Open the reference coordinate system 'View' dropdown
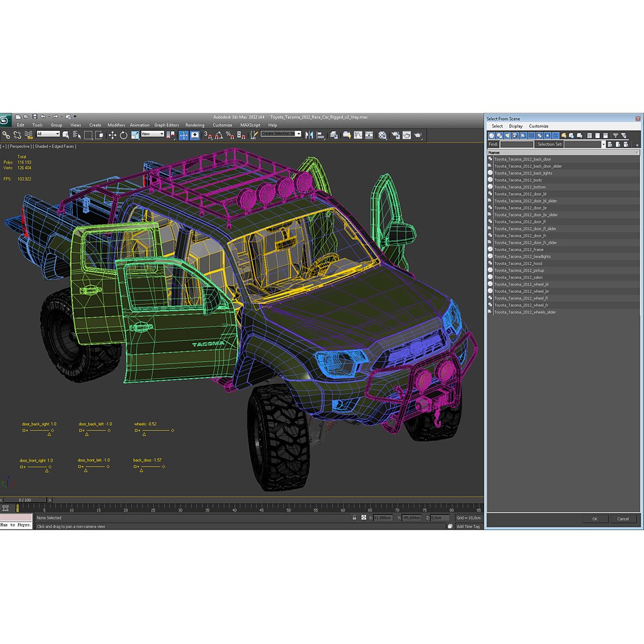Screen dimensions: 644x644 (x=153, y=134)
